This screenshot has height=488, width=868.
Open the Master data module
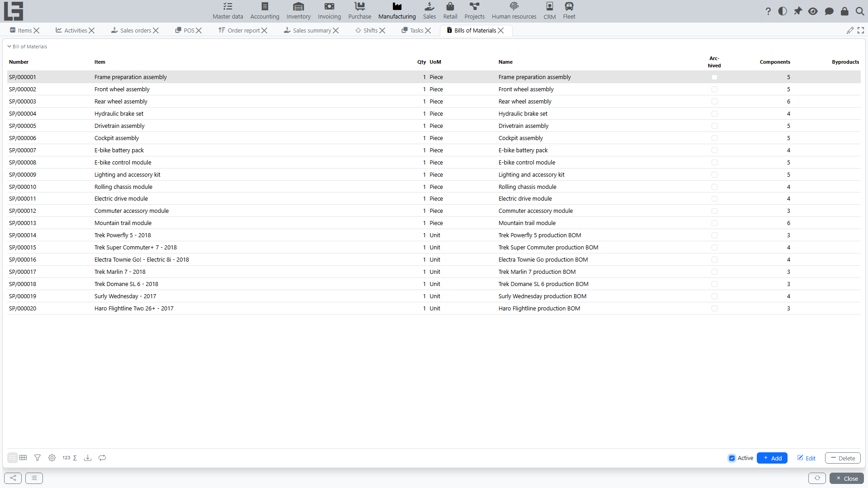[x=228, y=11]
